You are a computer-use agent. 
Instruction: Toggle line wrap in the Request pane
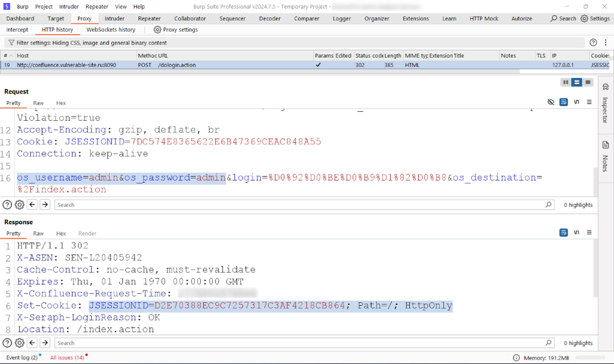pyautogui.click(x=564, y=102)
